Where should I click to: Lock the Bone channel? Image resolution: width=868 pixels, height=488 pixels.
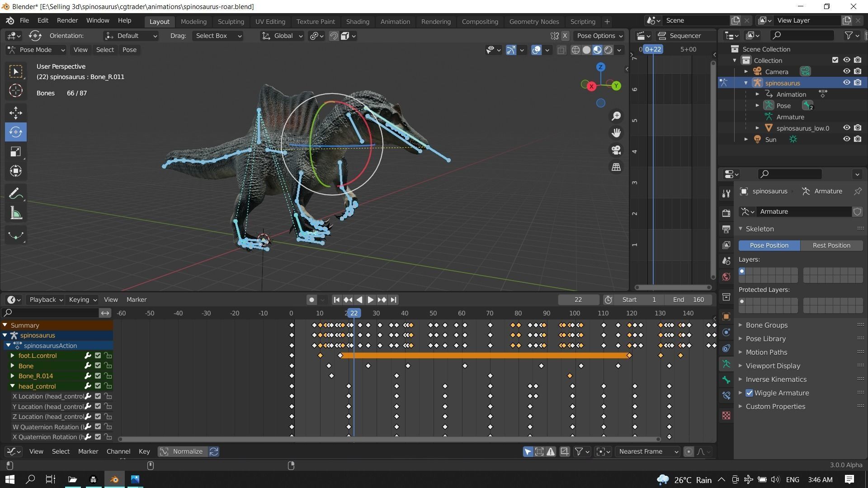click(108, 366)
